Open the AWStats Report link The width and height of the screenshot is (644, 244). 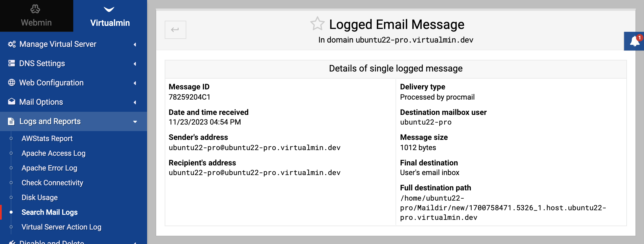click(x=47, y=138)
